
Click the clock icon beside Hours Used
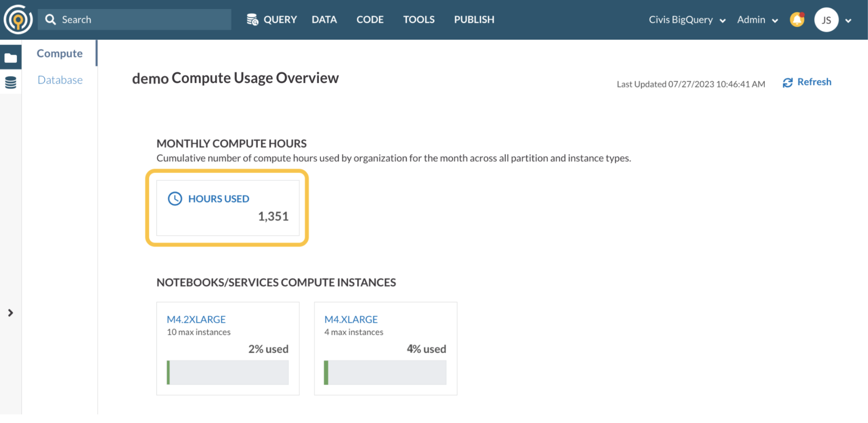175,199
